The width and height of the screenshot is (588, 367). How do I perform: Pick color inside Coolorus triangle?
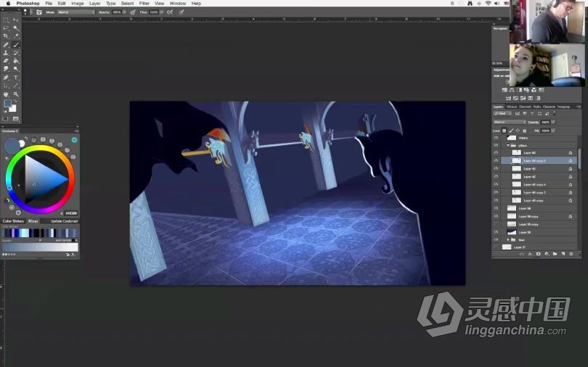point(42,178)
